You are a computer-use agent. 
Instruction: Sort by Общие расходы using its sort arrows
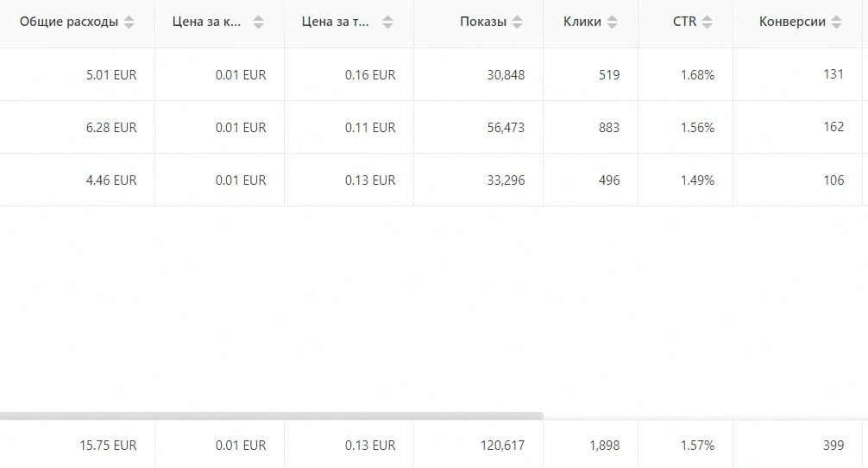click(x=129, y=22)
